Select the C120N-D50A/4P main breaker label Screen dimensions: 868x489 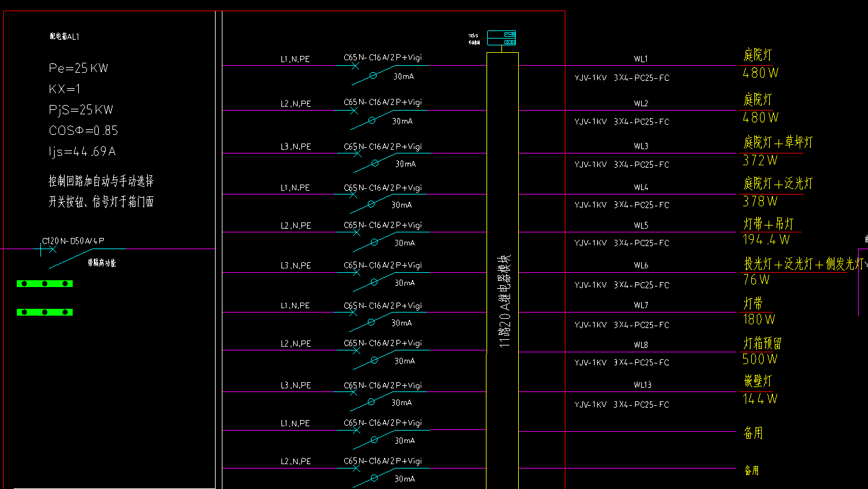click(73, 240)
